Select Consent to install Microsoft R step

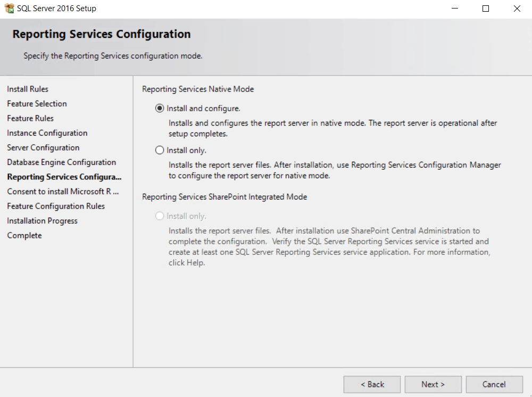(x=62, y=191)
